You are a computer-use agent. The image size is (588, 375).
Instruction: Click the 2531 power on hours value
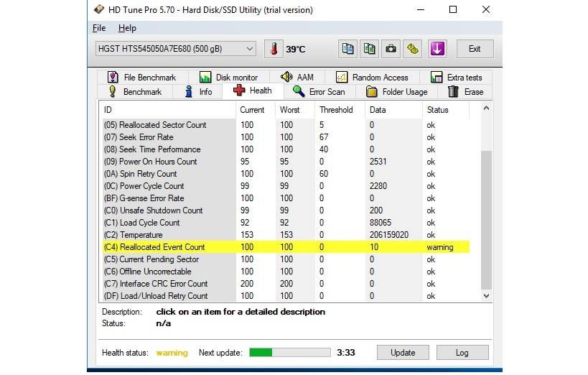[378, 162]
